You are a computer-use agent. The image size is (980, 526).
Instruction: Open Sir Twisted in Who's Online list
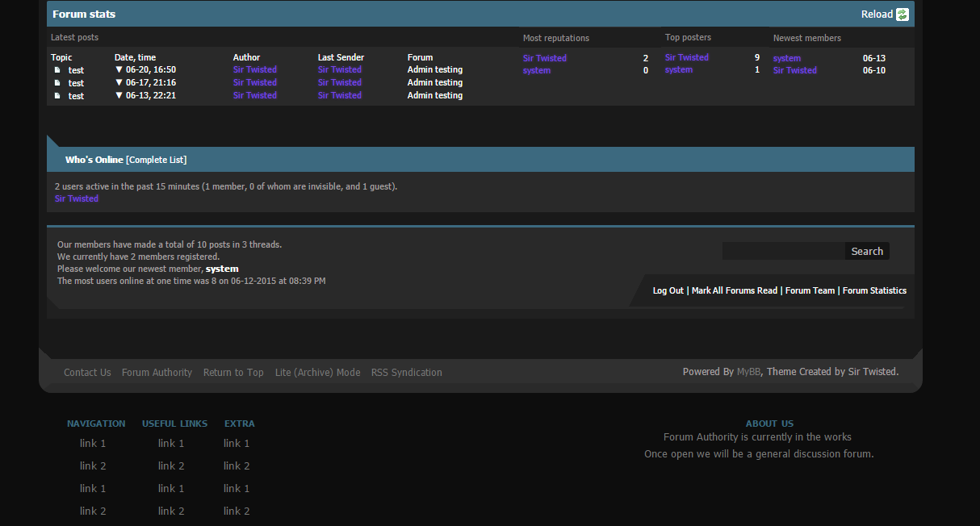(77, 198)
